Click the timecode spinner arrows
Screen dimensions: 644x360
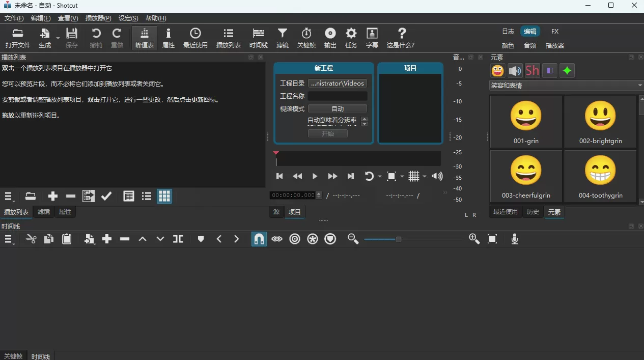tap(319, 195)
